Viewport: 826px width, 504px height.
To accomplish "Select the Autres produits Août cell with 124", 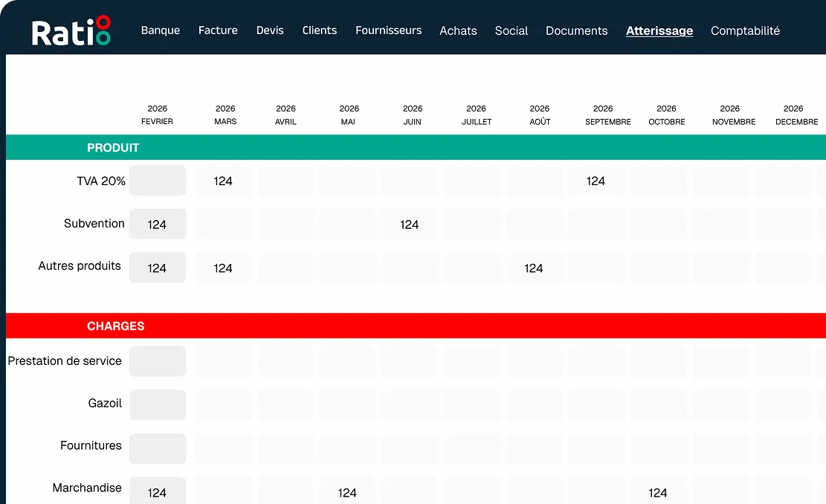I will tap(535, 268).
